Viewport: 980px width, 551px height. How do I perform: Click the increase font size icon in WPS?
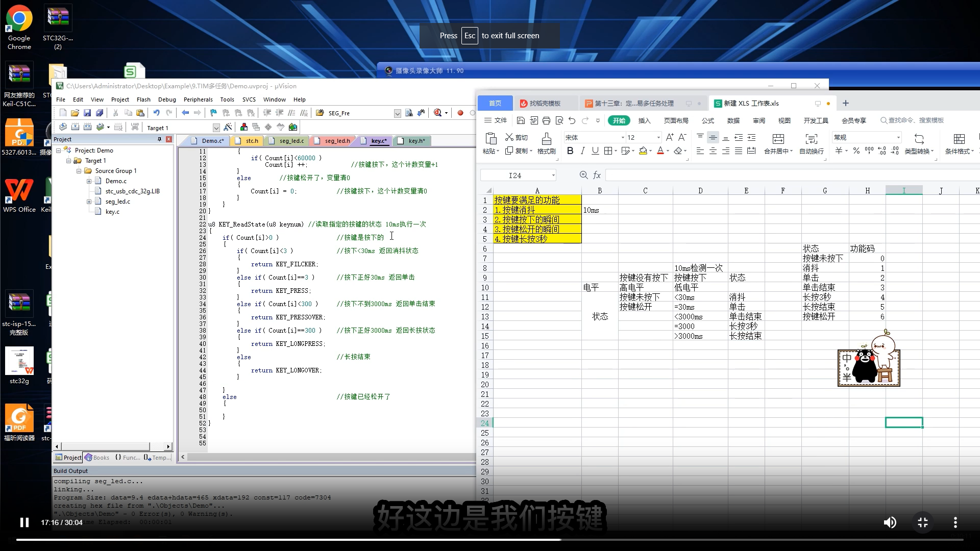pyautogui.click(x=670, y=137)
